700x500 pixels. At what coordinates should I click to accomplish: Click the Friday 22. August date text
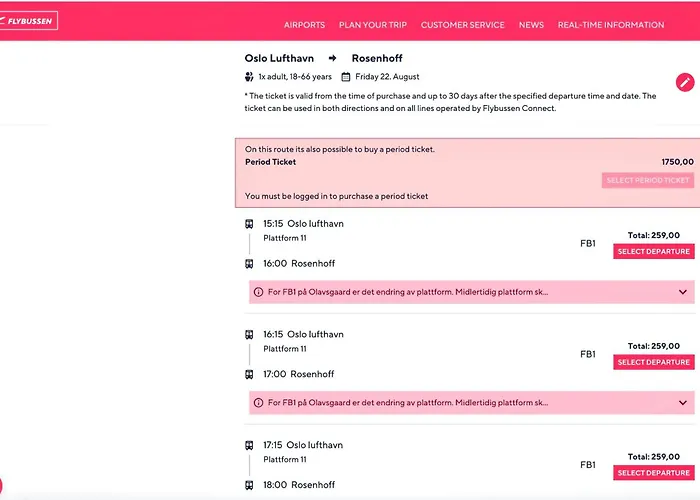coord(387,77)
